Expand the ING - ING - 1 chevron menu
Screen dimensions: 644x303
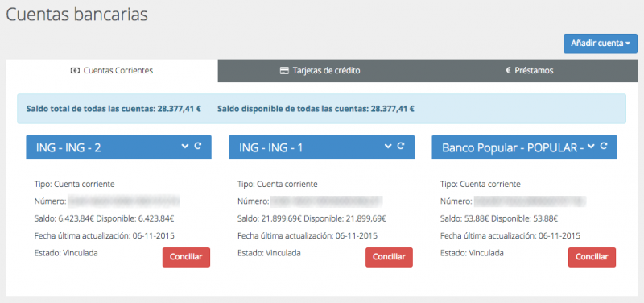[x=388, y=146]
